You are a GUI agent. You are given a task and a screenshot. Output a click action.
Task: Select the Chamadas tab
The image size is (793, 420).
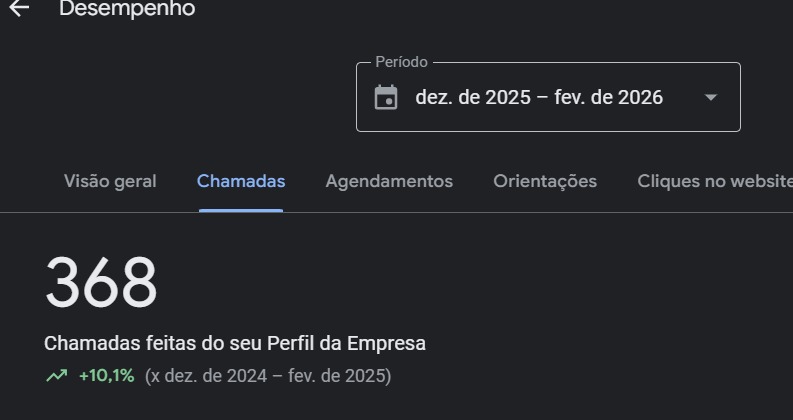241,181
